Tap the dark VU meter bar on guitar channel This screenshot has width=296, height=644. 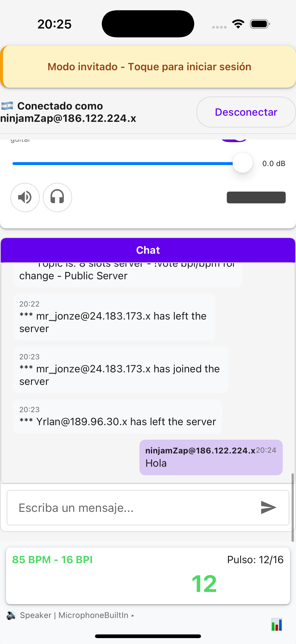coord(256,197)
